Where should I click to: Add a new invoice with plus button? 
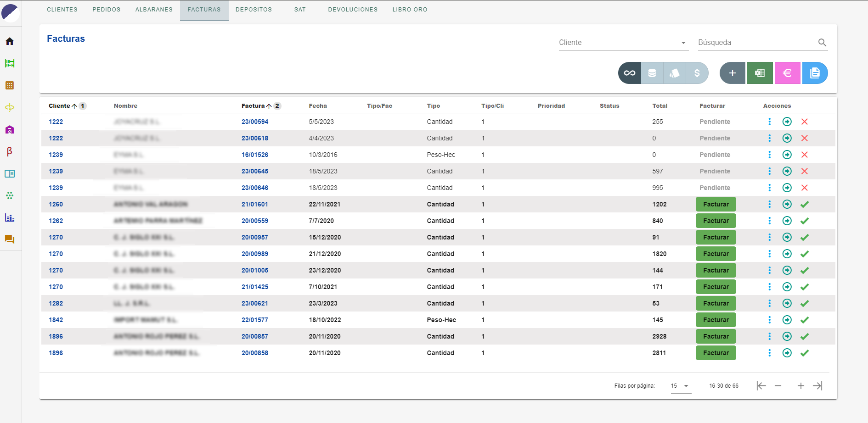coord(733,73)
